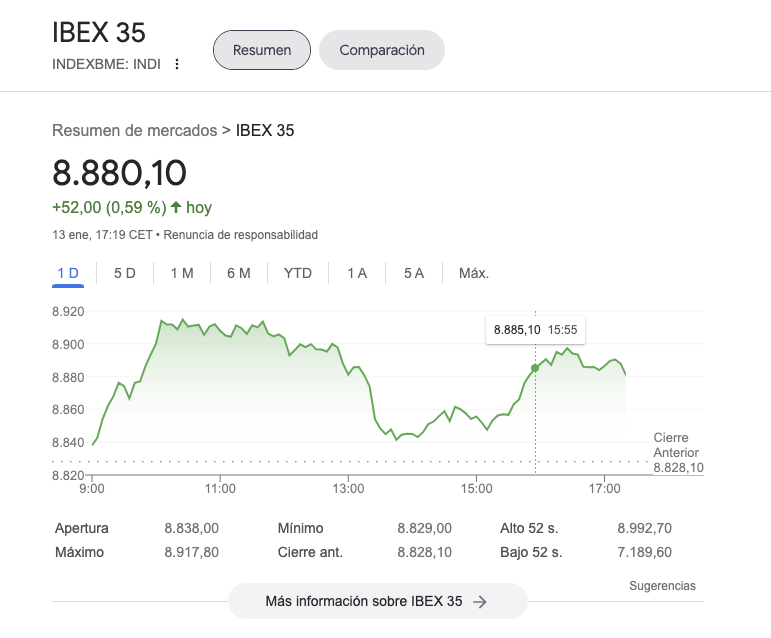Click the main price 8.880,10

click(x=119, y=173)
